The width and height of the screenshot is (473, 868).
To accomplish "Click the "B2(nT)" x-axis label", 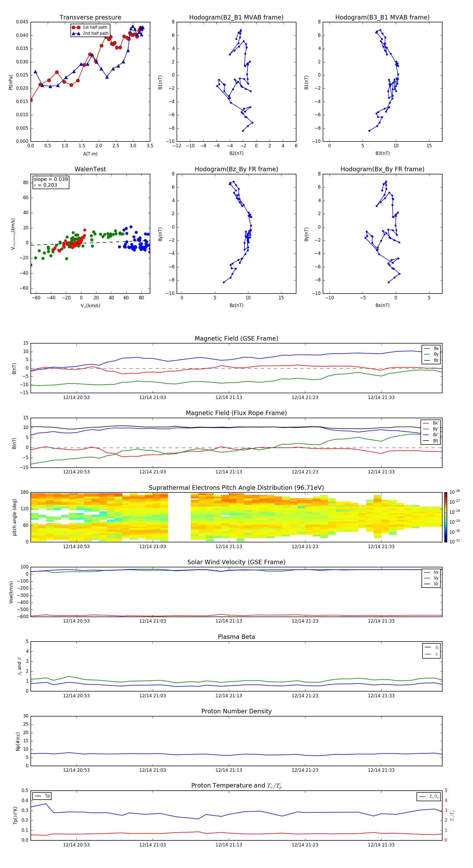I will point(236,153).
